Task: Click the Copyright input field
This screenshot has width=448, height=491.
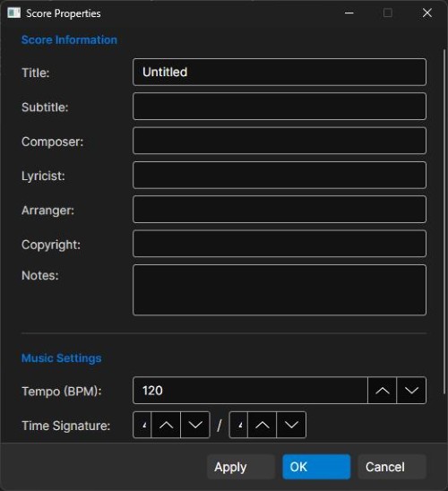Action: click(280, 244)
